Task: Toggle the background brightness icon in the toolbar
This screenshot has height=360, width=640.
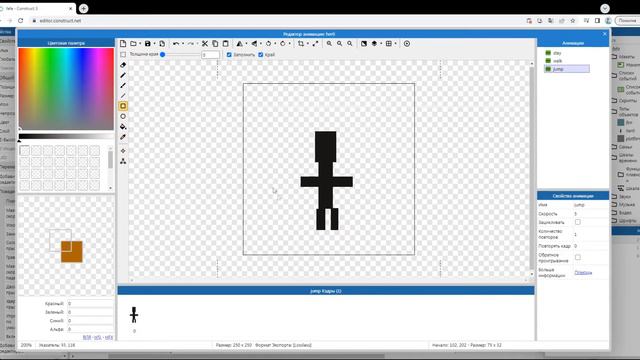Action: pos(364,43)
